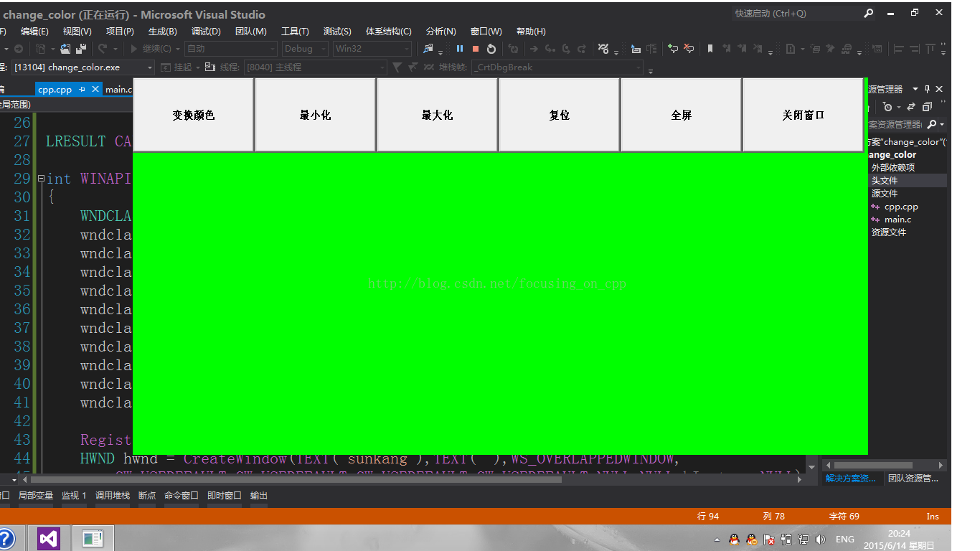Stop debugging with the red square icon

pyautogui.click(x=475, y=49)
